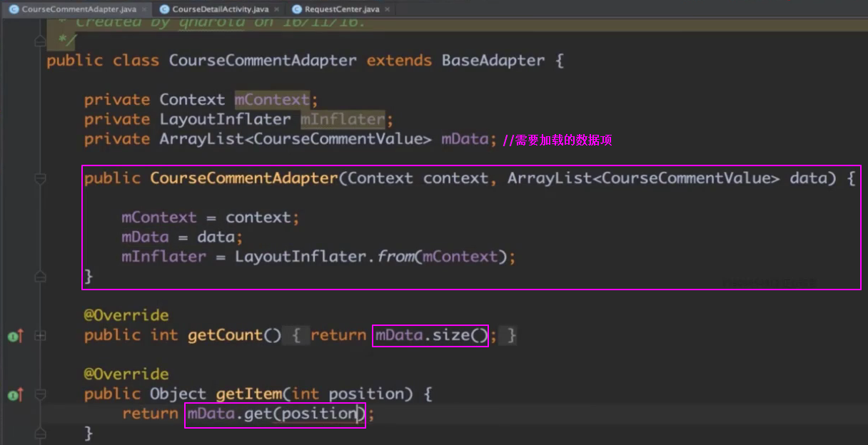
Task: Click the RequestCenter.java tab class icon
Action: 296,9
